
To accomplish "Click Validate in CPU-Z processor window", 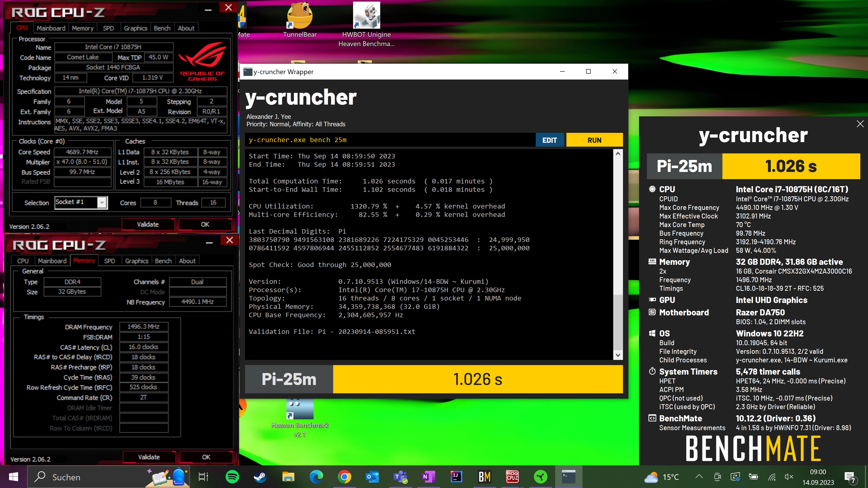I will 148,224.
